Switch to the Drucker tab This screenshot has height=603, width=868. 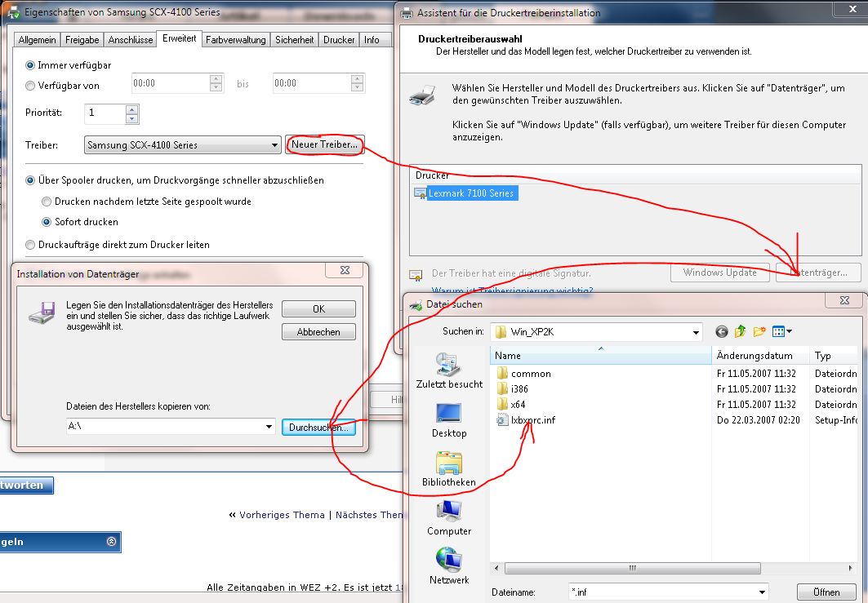(x=339, y=40)
